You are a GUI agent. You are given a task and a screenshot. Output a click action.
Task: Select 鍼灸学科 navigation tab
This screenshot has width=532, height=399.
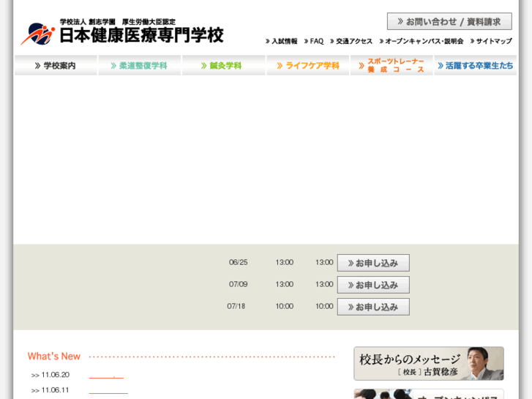[224, 65]
